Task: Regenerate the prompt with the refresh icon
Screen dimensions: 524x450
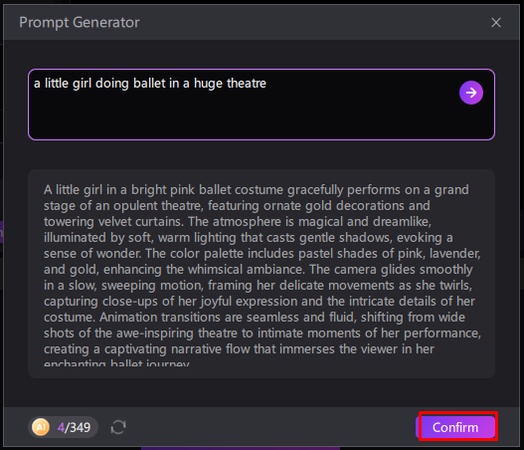Action: [x=118, y=427]
